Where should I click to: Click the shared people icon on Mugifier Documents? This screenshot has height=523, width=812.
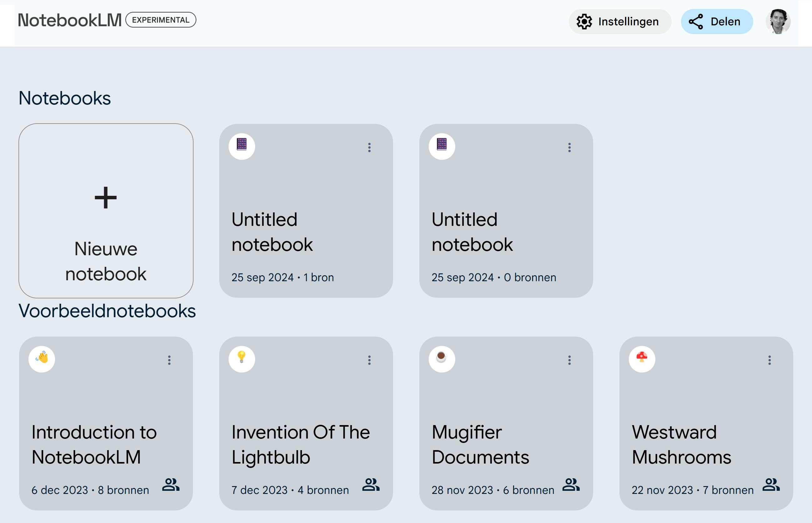571,485
